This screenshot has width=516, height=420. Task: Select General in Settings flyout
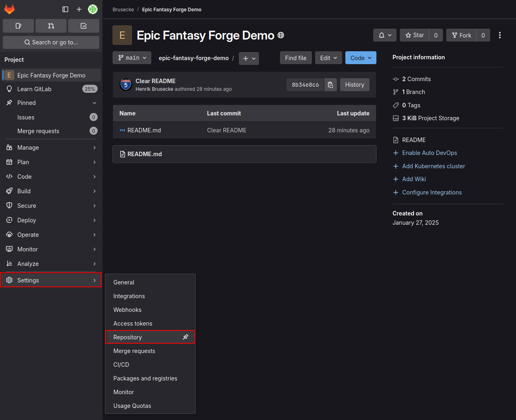[x=150, y=282]
